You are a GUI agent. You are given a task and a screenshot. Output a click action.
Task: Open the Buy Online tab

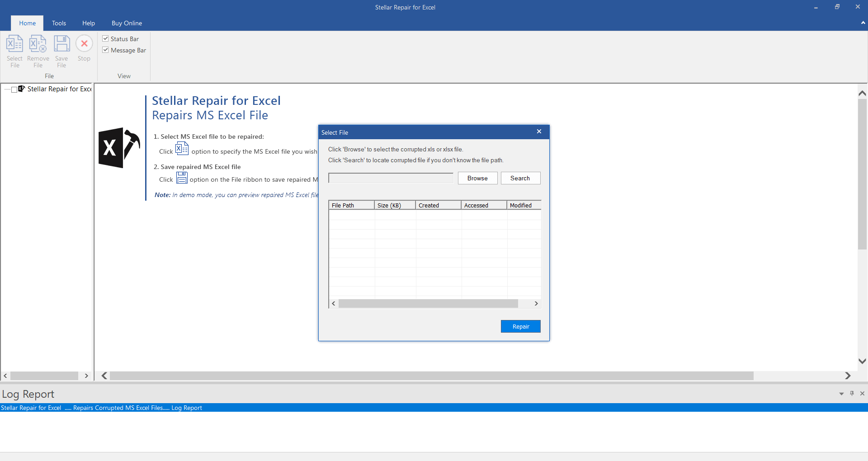click(x=127, y=23)
